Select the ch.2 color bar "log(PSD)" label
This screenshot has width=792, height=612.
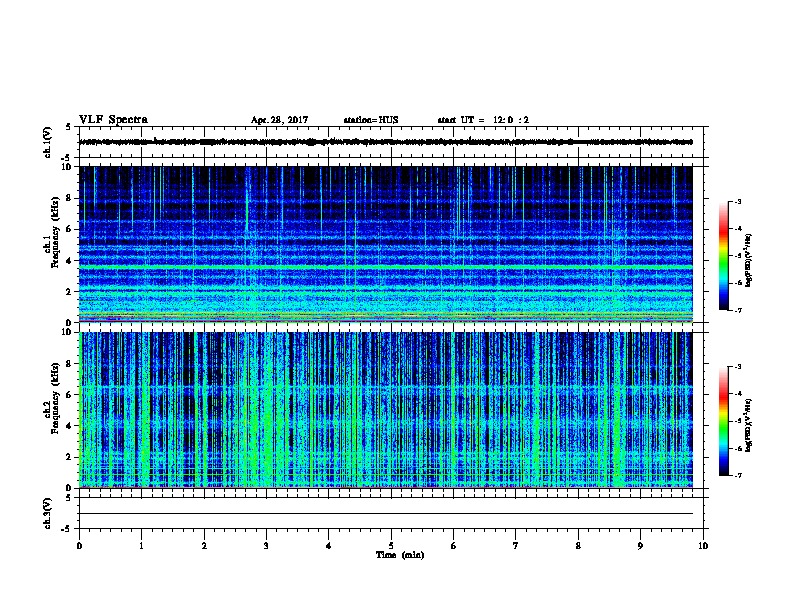749,425
